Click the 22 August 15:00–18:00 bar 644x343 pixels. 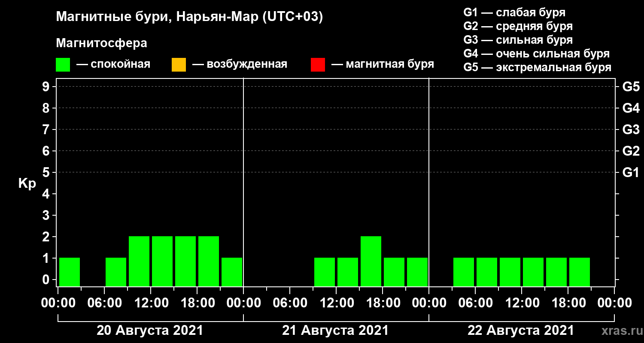click(x=556, y=272)
